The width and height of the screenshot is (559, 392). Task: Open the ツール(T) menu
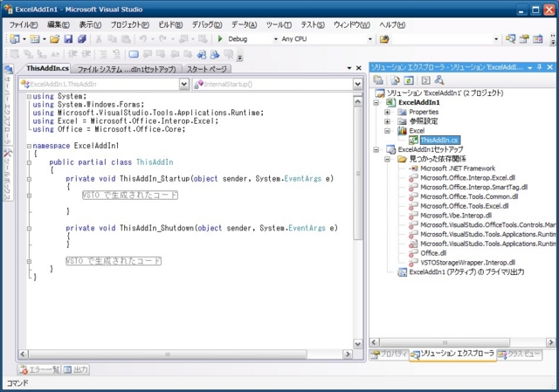279,24
